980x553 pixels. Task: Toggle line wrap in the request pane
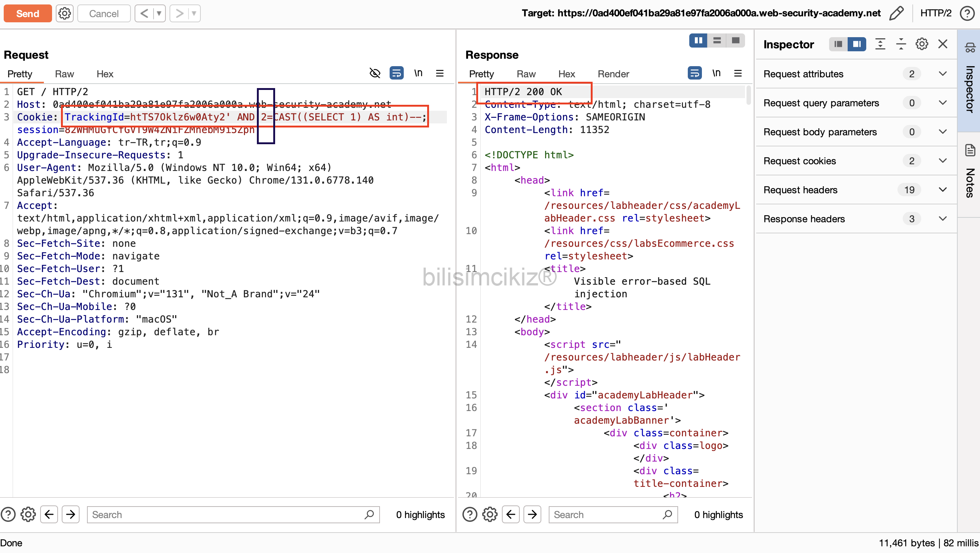pyautogui.click(x=396, y=73)
